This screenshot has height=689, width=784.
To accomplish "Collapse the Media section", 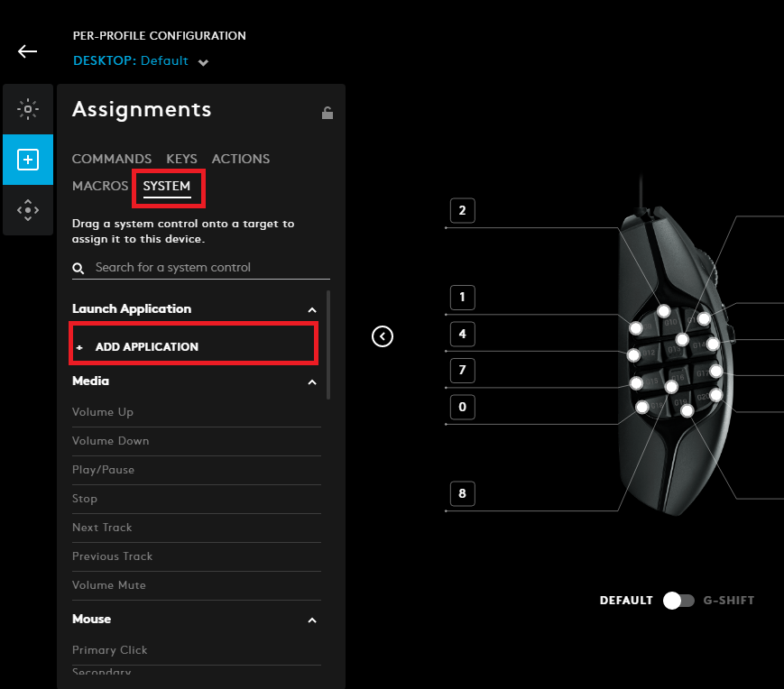I will pos(312,382).
